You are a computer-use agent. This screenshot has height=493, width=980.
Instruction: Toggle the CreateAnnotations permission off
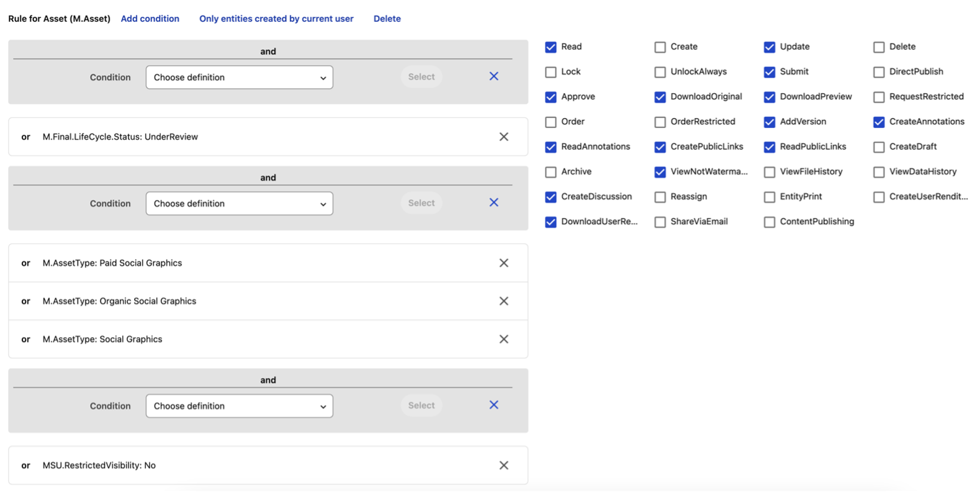pos(878,122)
